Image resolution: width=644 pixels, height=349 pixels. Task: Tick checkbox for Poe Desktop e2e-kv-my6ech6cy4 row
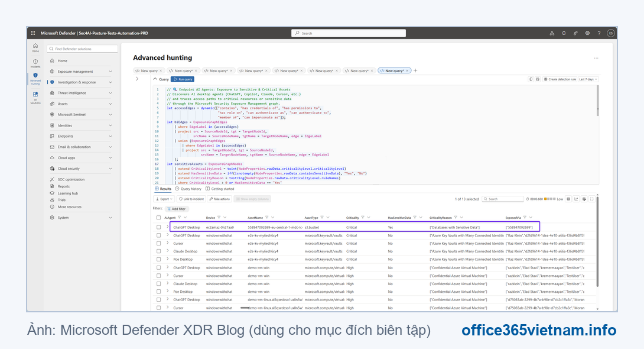pyautogui.click(x=158, y=260)
